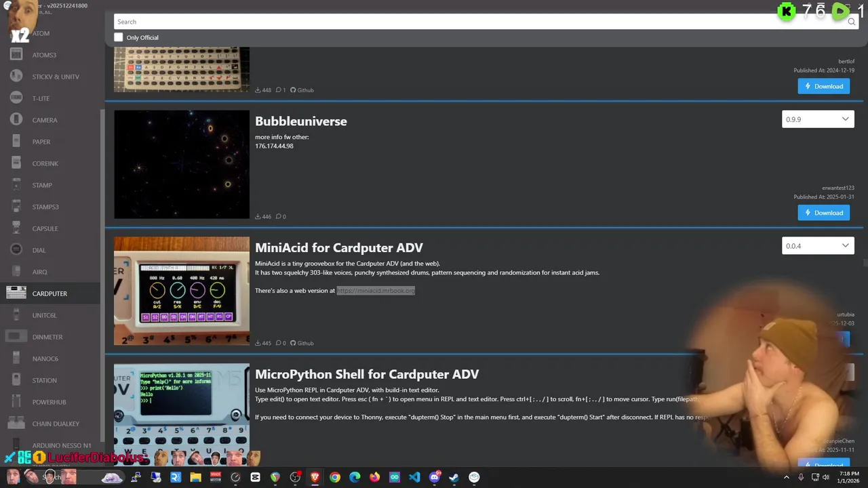Open Bubbleuniverse version dropdown 0.9.9
Image resolution: width=868 pixels, height=488 pixels.
point(818,119)
